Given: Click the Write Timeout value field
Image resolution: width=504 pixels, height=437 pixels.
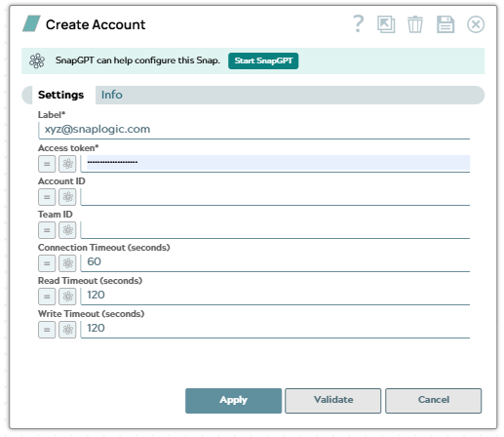Looking at the screenshot, I should 275,330.
